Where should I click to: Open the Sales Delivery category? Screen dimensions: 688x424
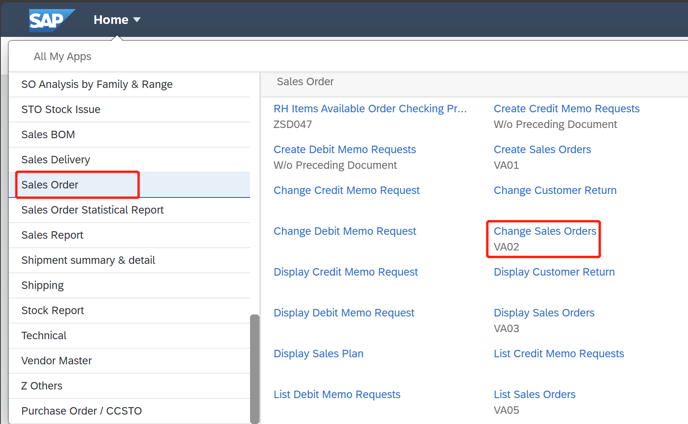56,160
